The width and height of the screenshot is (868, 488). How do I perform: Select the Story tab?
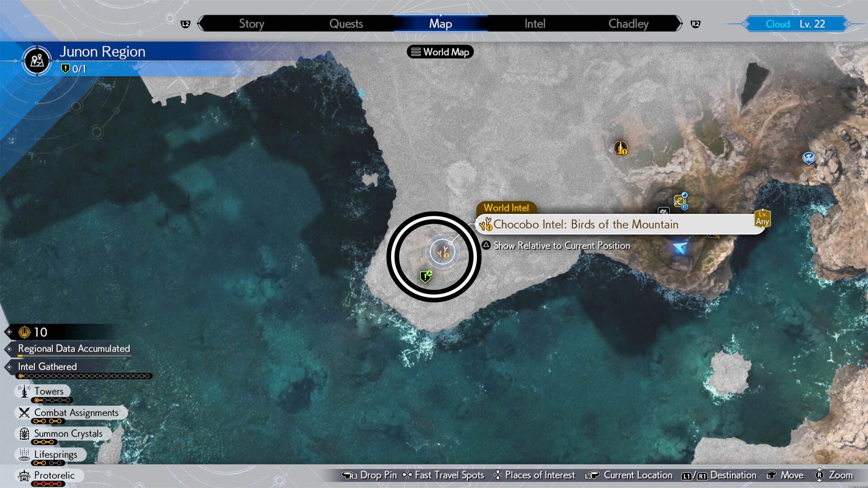pos(251,23)
